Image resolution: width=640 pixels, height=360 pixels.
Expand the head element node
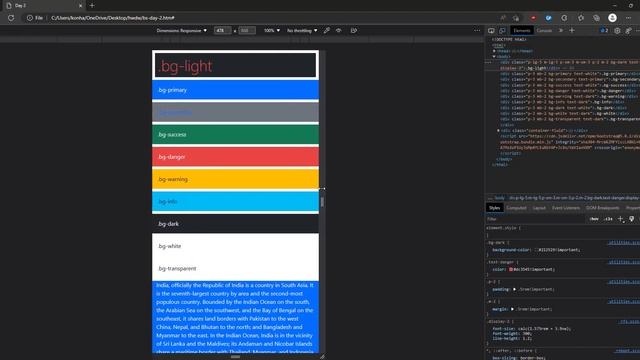494,51
